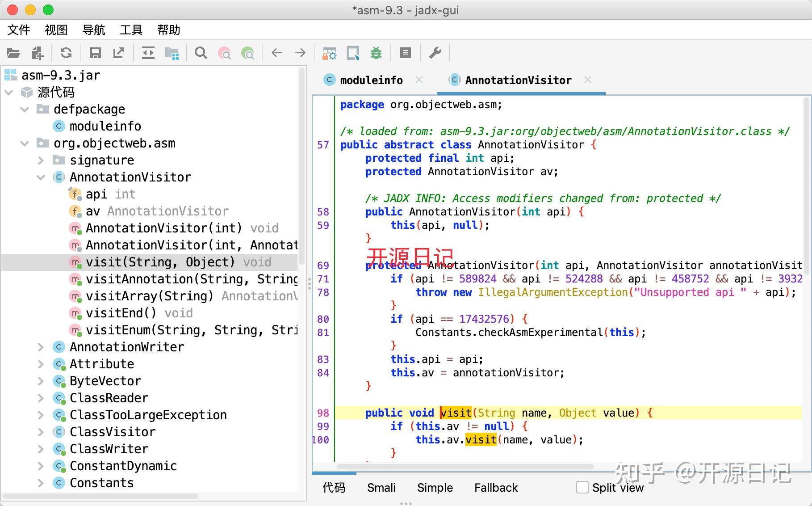Navigate back with left arrow
This screenshot has height=506, width=812.
277,53
